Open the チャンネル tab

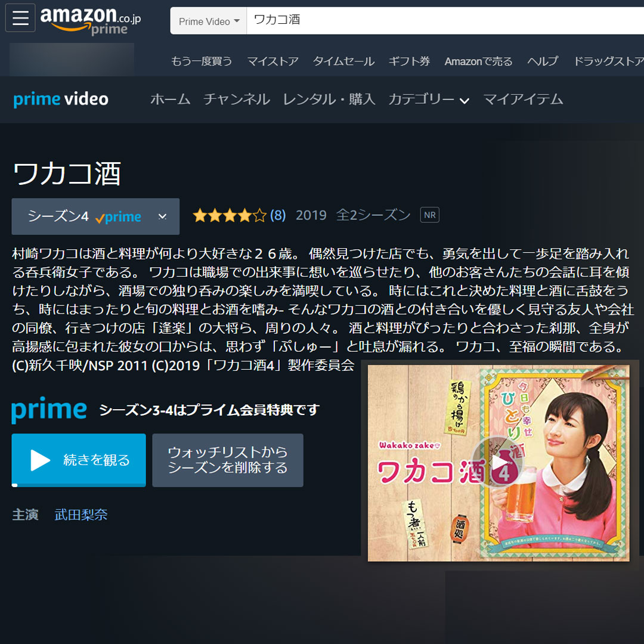(237, 100)
